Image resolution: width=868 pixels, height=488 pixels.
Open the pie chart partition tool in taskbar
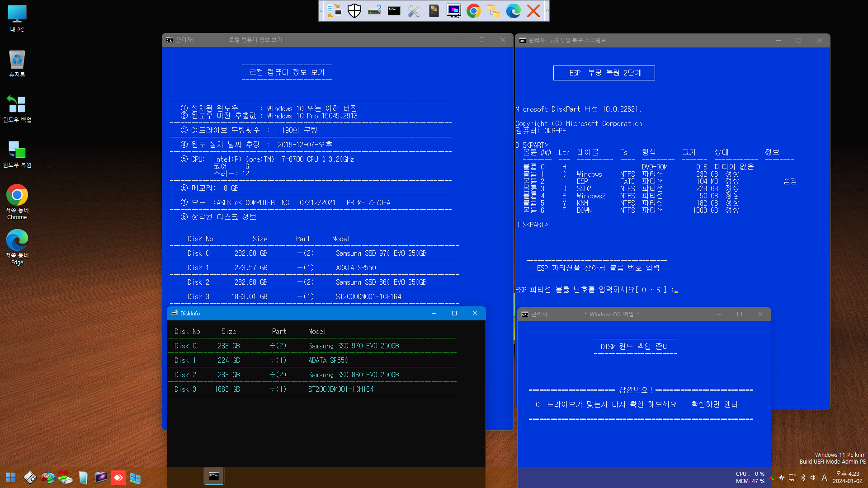[x=47, y=478]
